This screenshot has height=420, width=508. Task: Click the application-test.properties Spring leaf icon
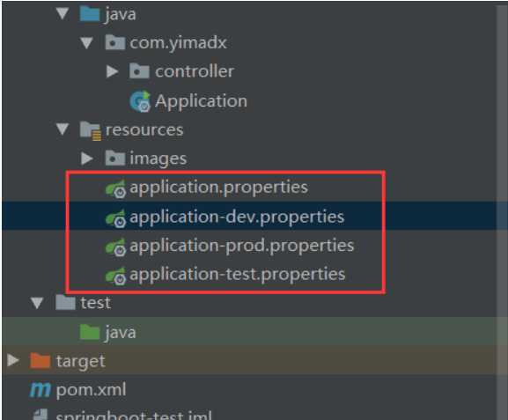[x=115, y=276]
